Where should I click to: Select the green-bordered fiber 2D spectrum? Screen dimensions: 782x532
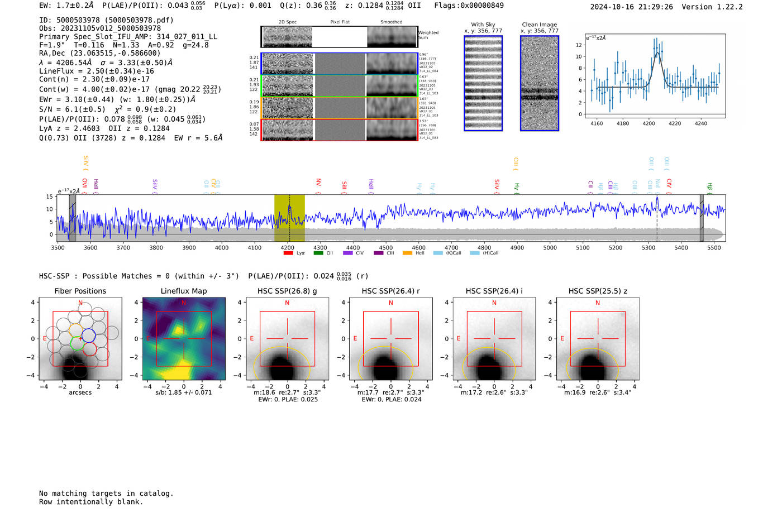[x=339, y=85]
